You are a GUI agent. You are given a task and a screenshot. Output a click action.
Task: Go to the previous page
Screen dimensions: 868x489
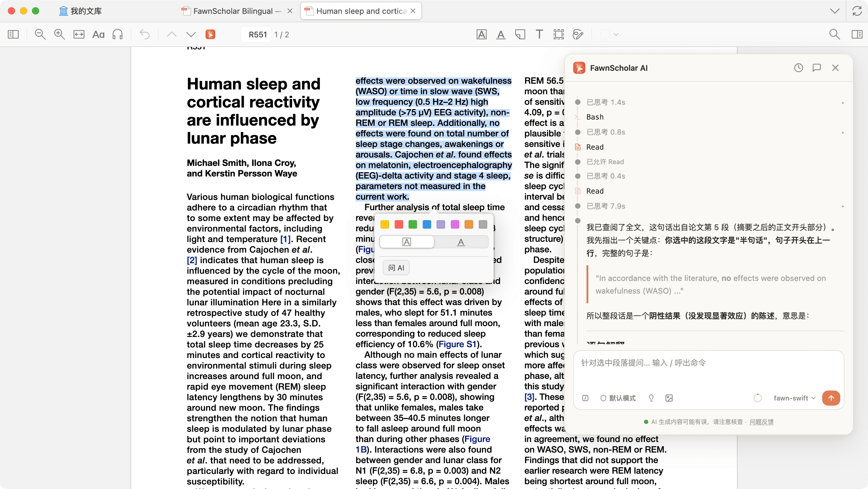172,34
